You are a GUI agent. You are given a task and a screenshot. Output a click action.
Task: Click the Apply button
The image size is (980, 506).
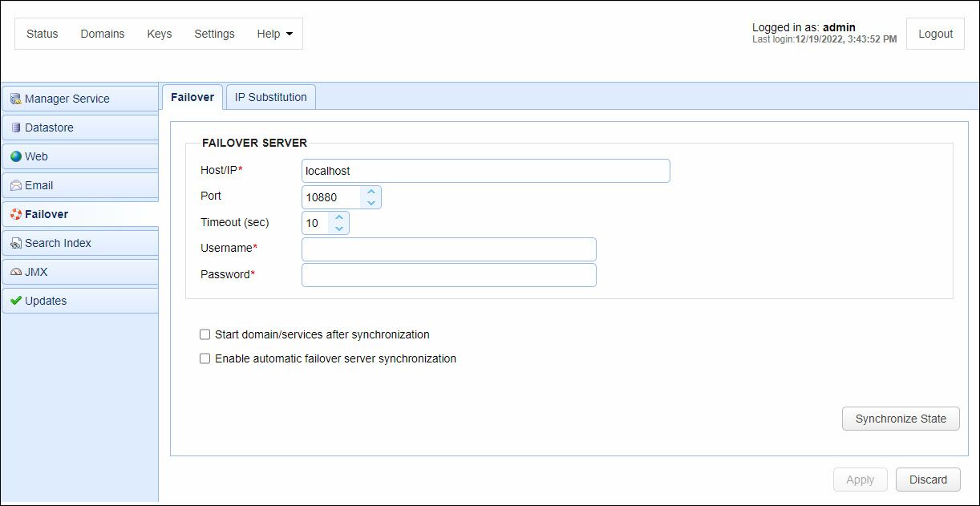click(860, 480)
